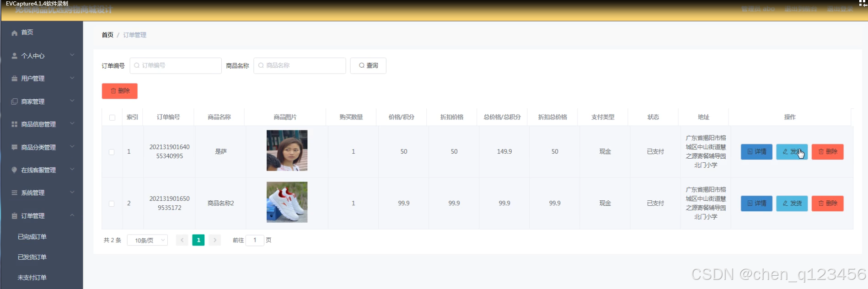Open 未支付订单 submenu item
The height and width of the screenshot is (289, 868).
(32, 278)
